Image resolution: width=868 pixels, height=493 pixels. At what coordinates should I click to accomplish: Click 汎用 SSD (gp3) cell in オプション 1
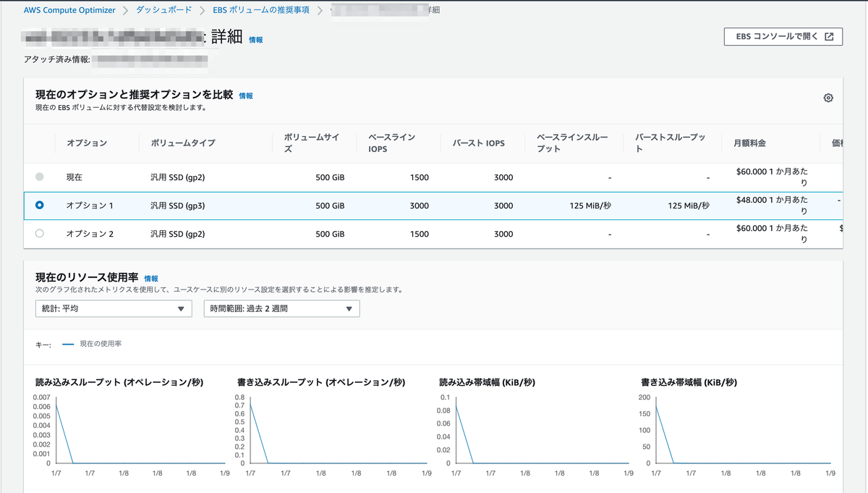(x=178, y=206)
